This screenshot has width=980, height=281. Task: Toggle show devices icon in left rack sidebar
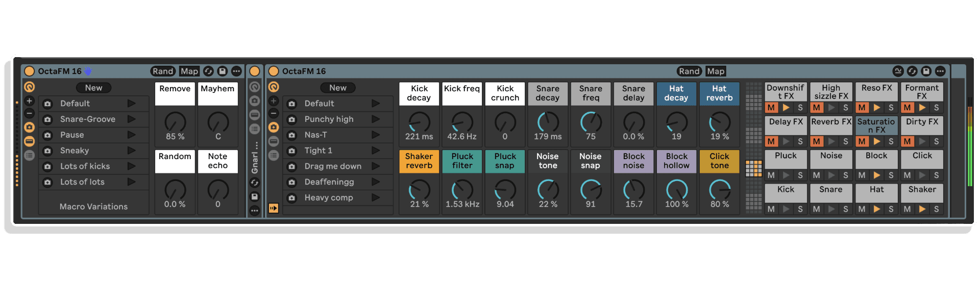click(x=30, y=141)
